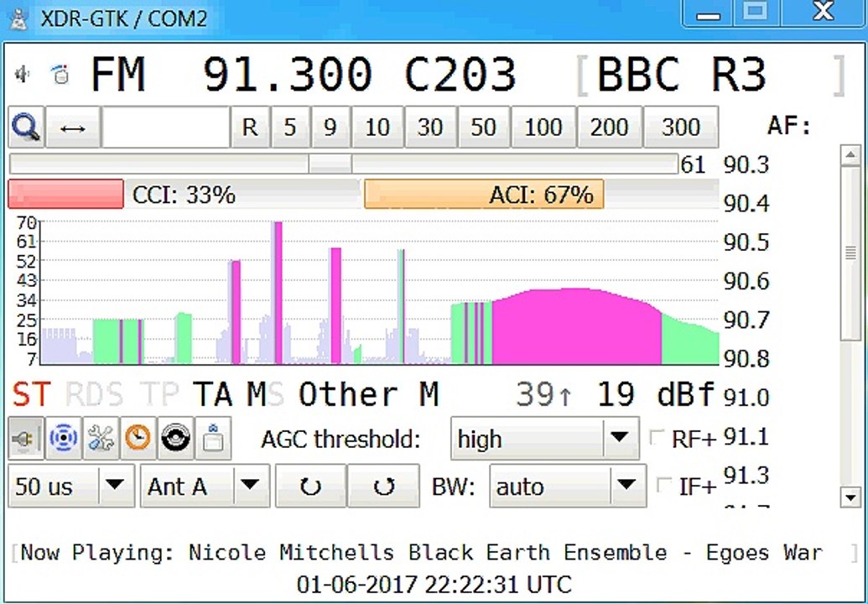Click the speaker volume icon
This screenshot has width=868, height=604.
click(x=23, y=74)
